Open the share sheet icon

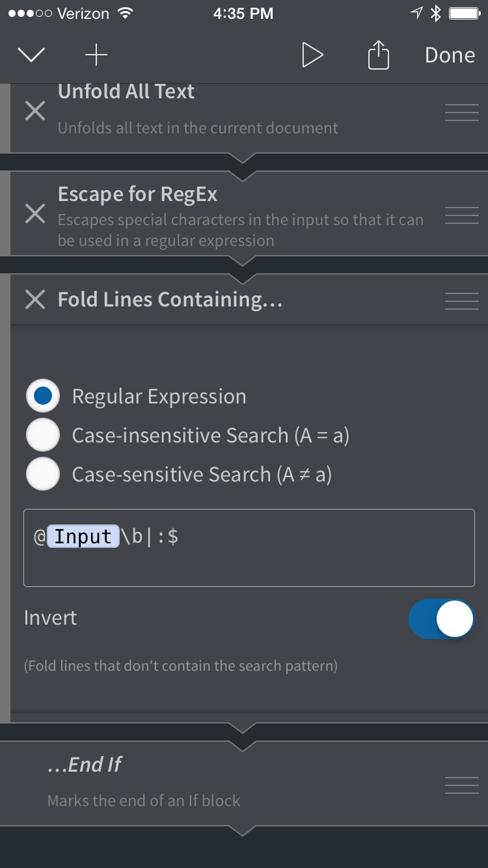tap(379, 55)
